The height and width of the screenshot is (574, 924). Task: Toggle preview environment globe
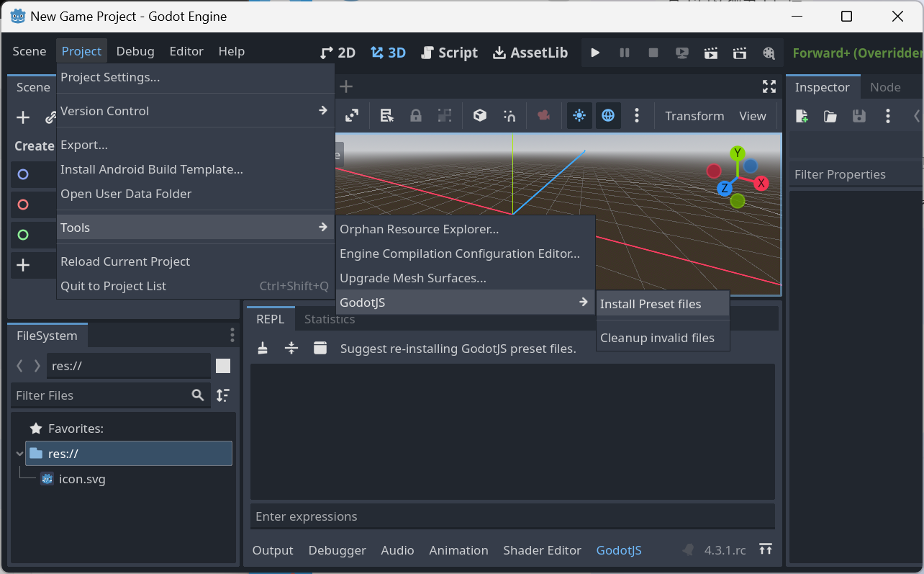[608, 115]
